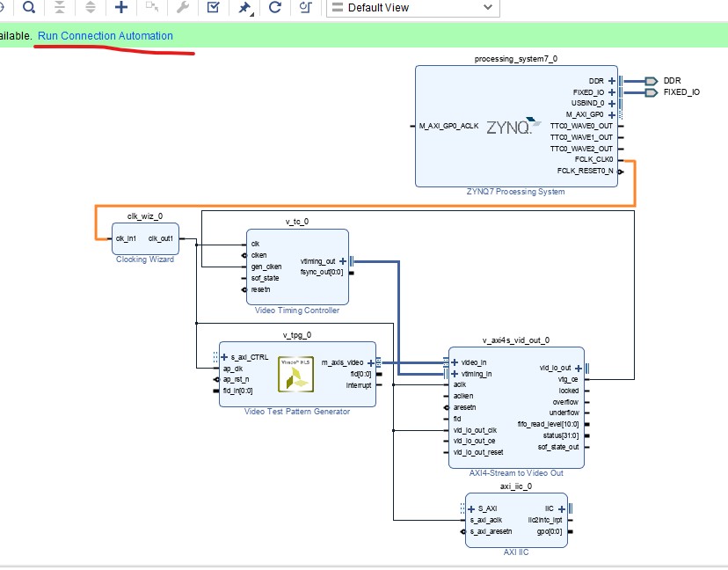Select the FCLK_CLK0 pin on ZYNQ block
The width and height of the screenshot is (728, 570).
tap(594, 160)
